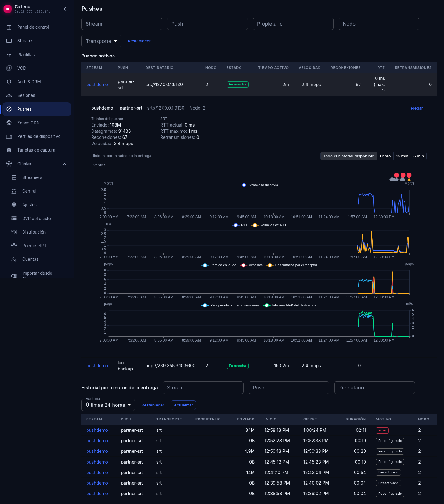Click the Error badge at 12:58:13 PM
Viewport: 444px width, 504px height.
[382, 430]
